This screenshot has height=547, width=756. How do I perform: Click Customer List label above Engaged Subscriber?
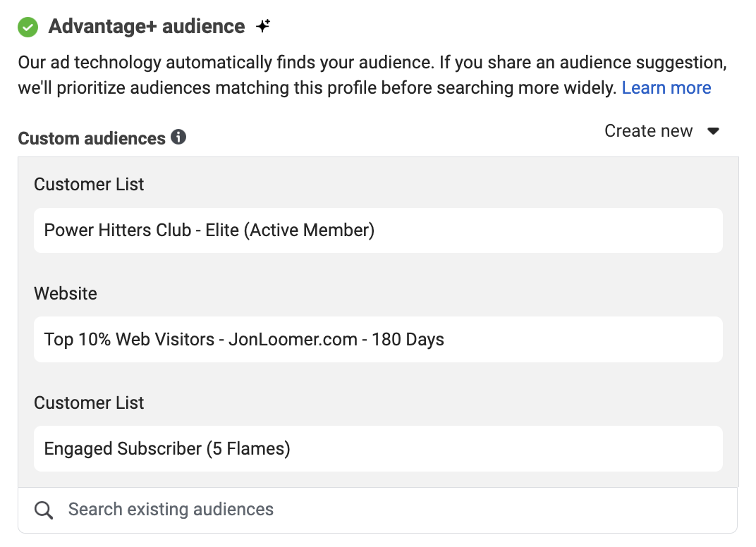click(89, 403)
